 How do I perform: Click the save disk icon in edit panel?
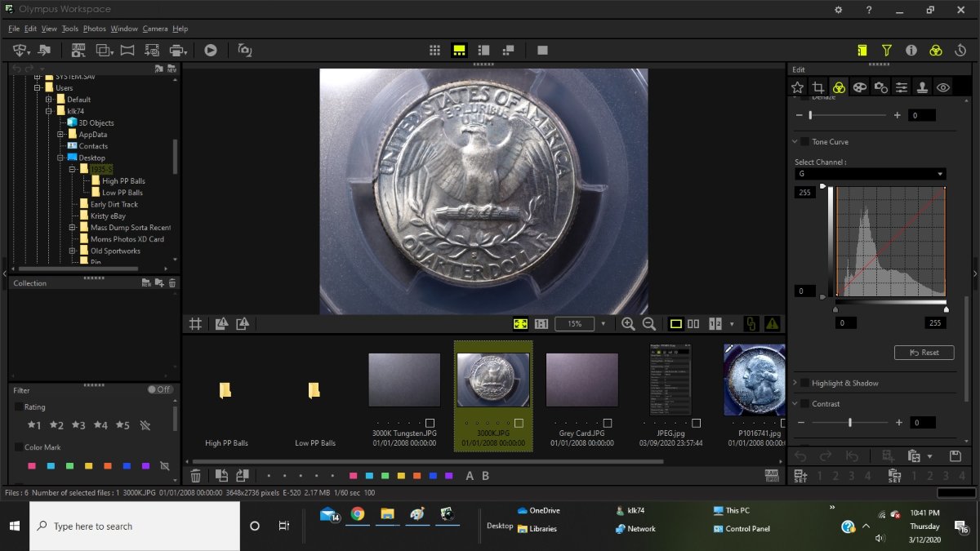955,456
